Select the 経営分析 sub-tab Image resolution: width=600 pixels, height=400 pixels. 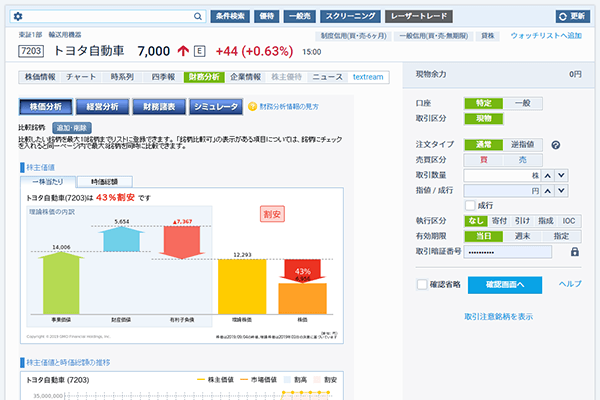(102, 107)
